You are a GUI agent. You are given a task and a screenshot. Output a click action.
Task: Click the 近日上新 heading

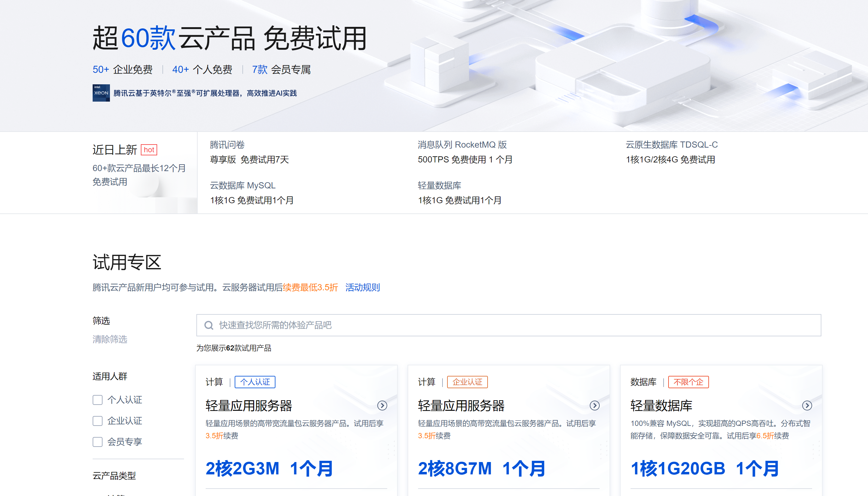(x=115, y=150)
